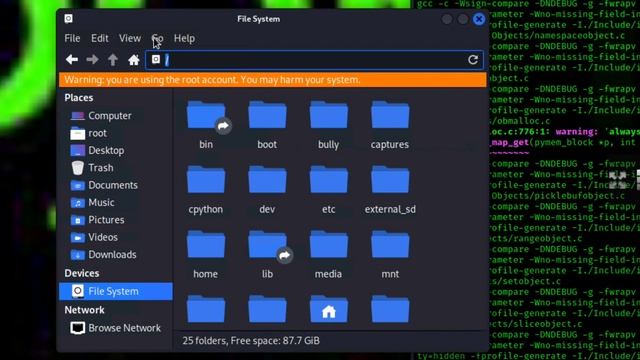Screen dimensions: 640x360
Task: Select Documents in the sidebar
Action: 116,185
